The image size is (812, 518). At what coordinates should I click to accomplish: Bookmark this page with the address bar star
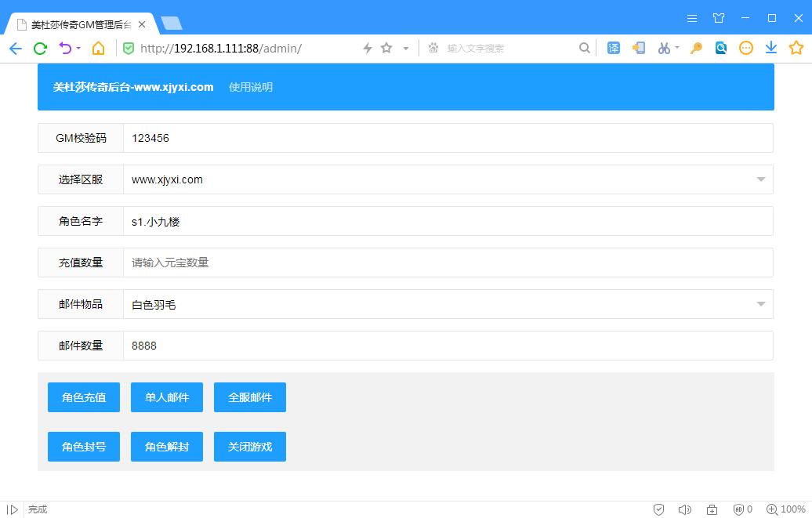386,49
